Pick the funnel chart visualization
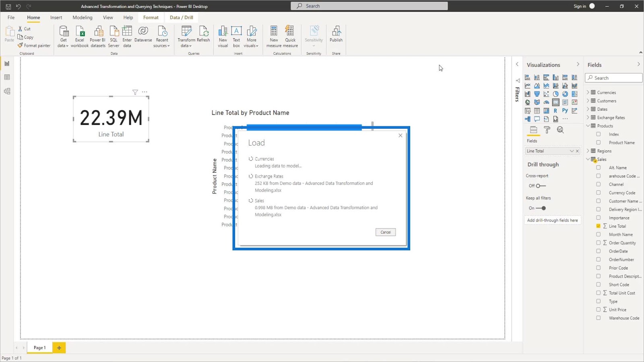 [x=537, y=94]
